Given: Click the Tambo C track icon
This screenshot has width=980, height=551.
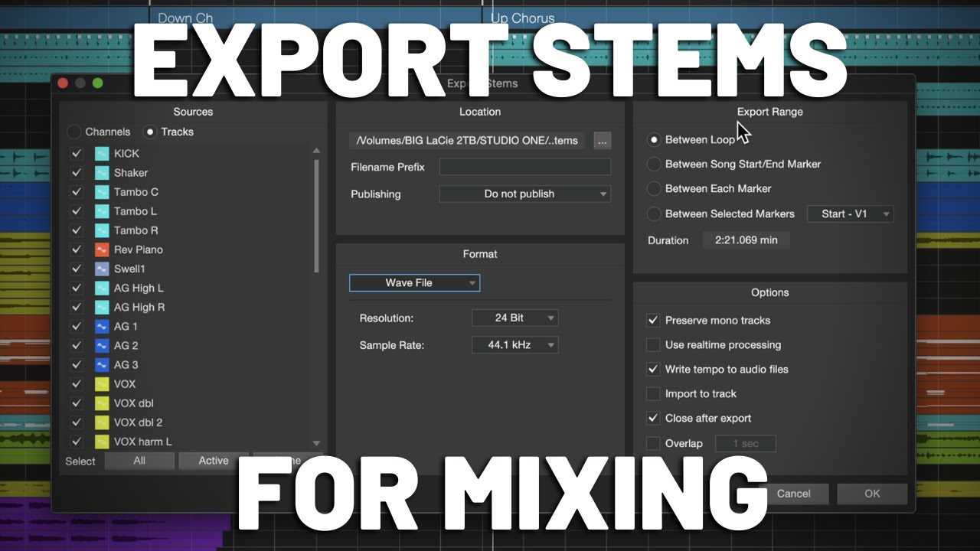Looking at the screenshot, I should click(x=102, y=192).
